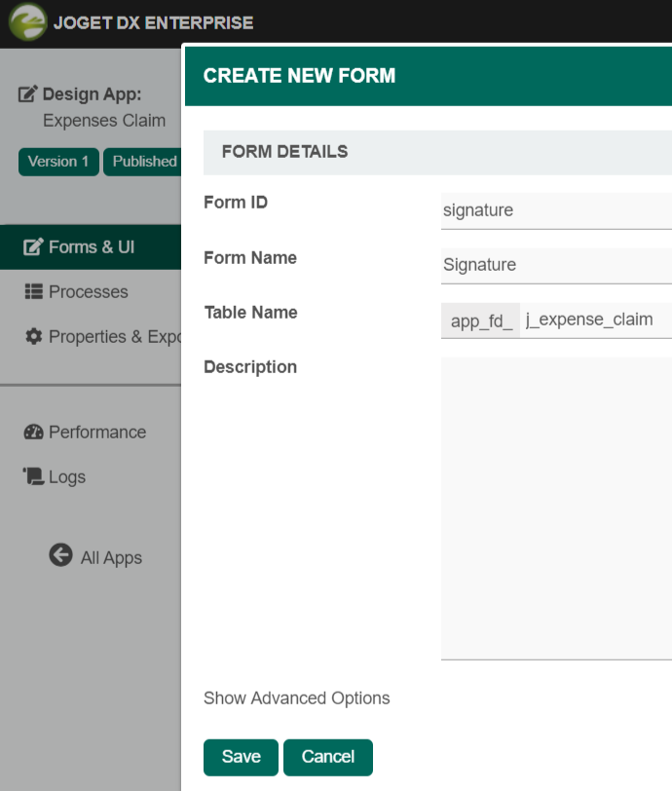This screenshot has width=672, height=791.
Task: Open the Performance section
Action: click(96, 433)
